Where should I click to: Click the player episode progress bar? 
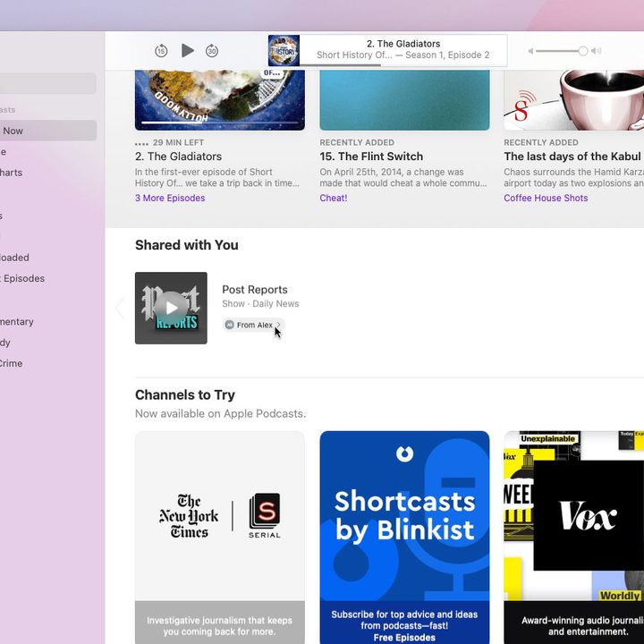click(403, 65)
